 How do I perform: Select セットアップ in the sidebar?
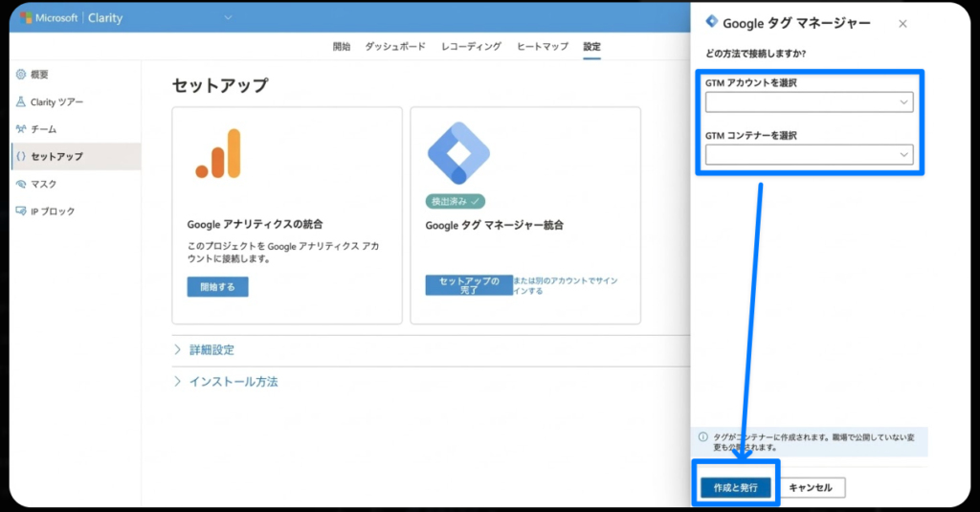56,156
